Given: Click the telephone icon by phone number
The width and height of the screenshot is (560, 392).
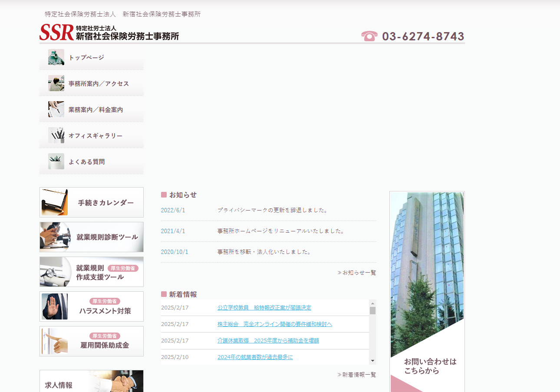Looking at the screenshot, I should tap(369, 36).
